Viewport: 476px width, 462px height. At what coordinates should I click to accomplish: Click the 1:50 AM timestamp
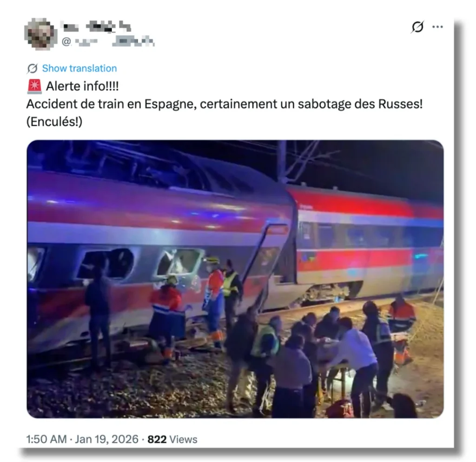pos(46,439)
